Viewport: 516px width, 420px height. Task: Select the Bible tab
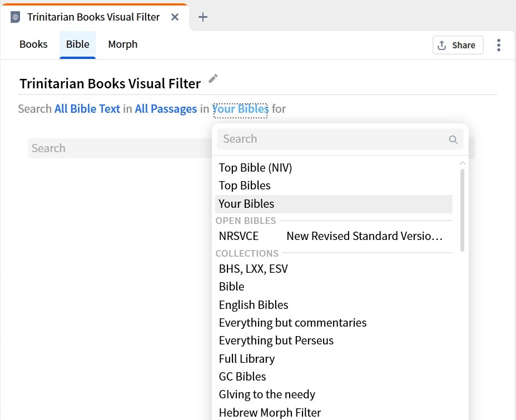tap(78, 44)
